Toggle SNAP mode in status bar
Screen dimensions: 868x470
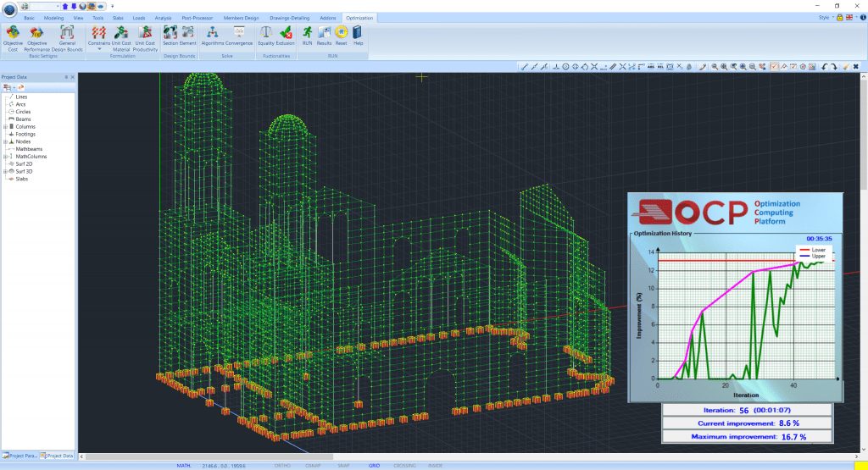coord(344,466)
